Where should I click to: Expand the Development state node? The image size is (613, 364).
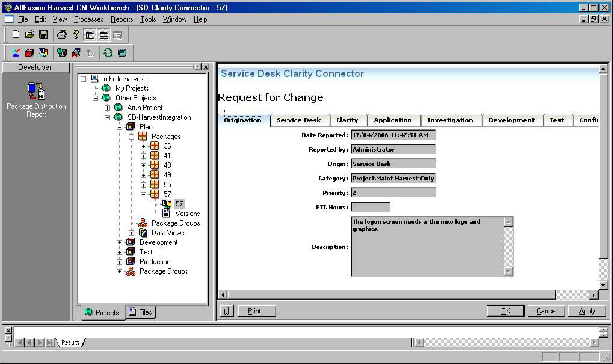coord(120,242)
